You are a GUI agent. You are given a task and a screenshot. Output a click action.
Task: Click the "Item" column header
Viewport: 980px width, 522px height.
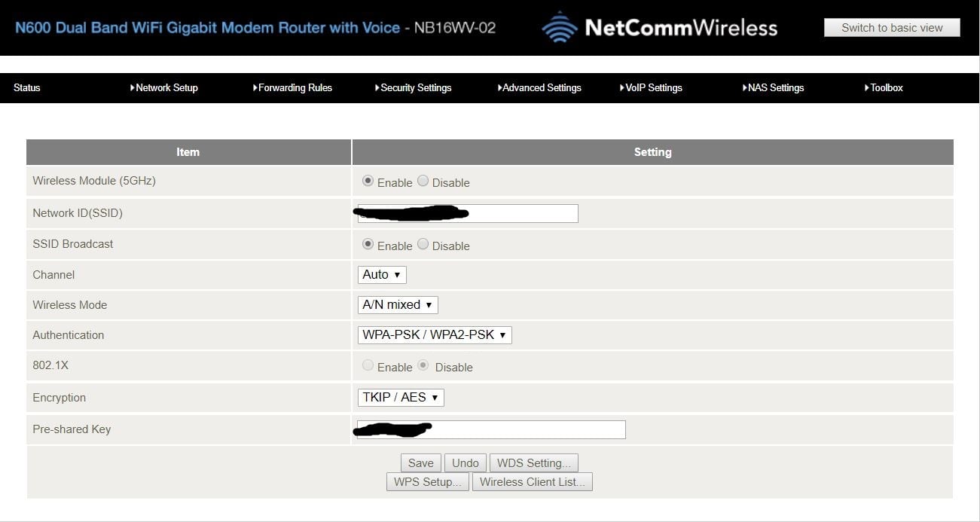[x=188, y=152]
